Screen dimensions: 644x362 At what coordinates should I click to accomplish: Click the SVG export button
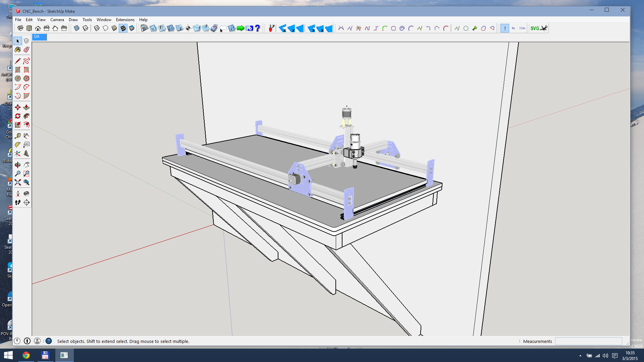pos(535,28)
